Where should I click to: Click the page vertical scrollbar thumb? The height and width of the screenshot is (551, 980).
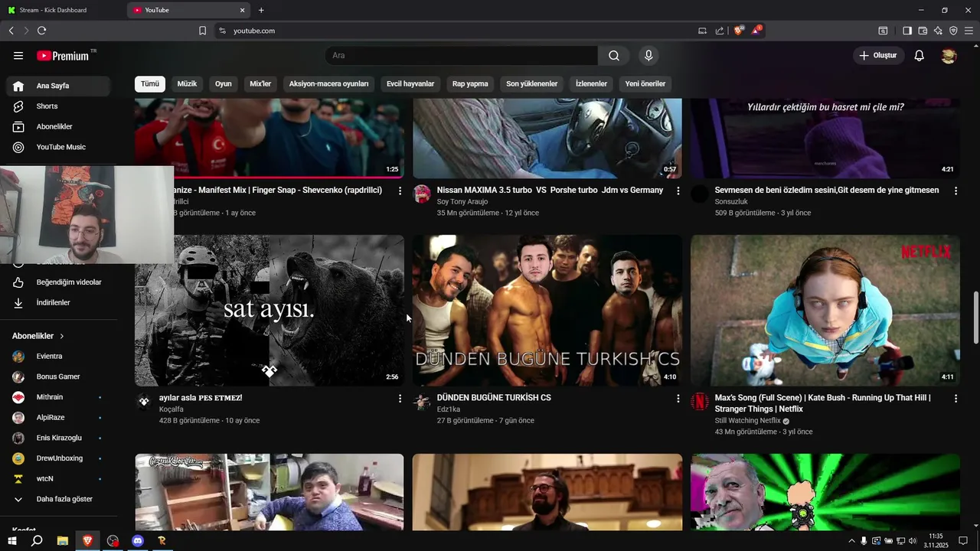pyautogui.click(x=975, y=318)
